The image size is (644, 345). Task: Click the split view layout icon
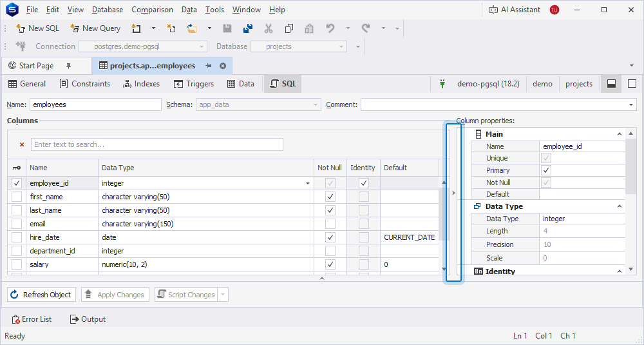(x=612, y=84)
